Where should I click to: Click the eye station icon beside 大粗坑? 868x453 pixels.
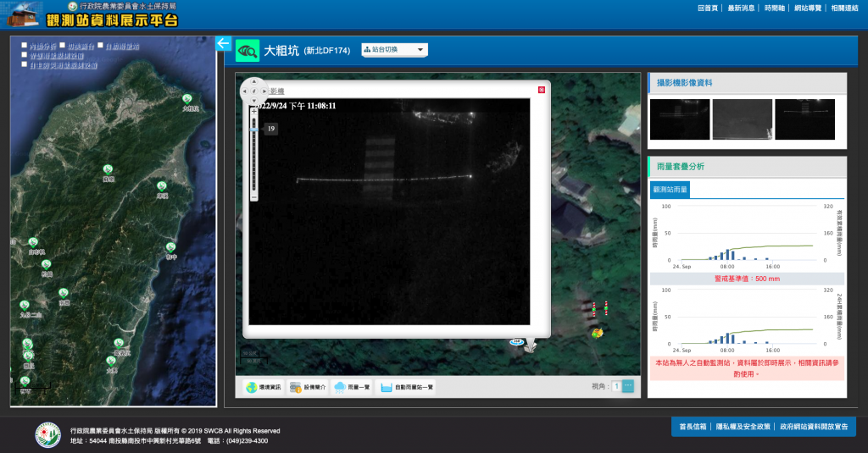[247, 51]
